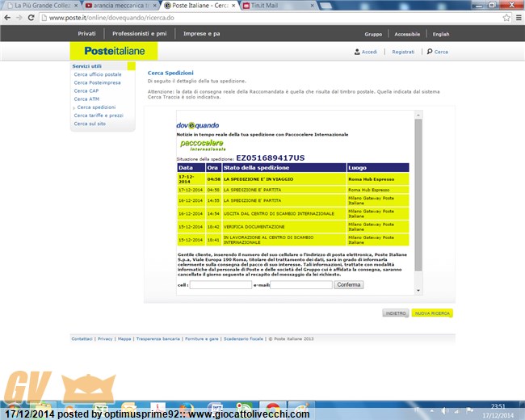Click the Registrati link
Screen dimensions: 525x420
(403, 52)
